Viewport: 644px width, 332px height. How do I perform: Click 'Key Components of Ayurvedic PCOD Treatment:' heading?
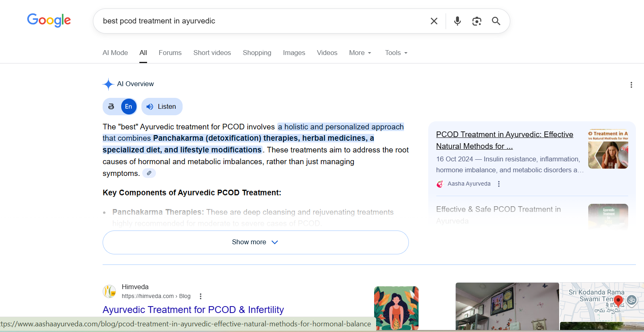(x=192, y=192)
